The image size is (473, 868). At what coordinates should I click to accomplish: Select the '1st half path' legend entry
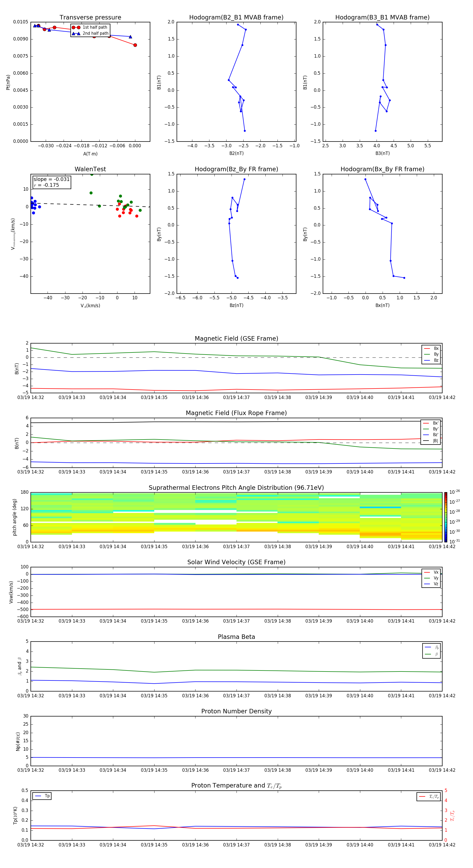[90, 27]
